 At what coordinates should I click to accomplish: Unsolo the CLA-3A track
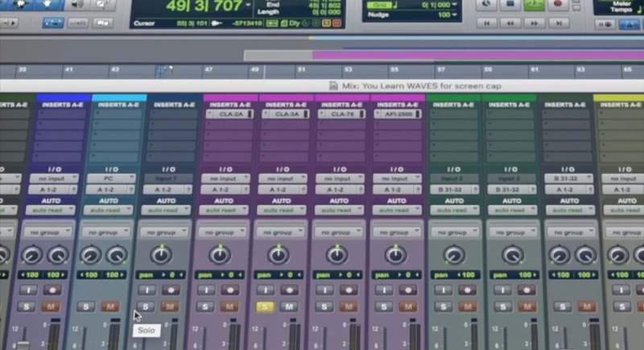coord(265,307)
